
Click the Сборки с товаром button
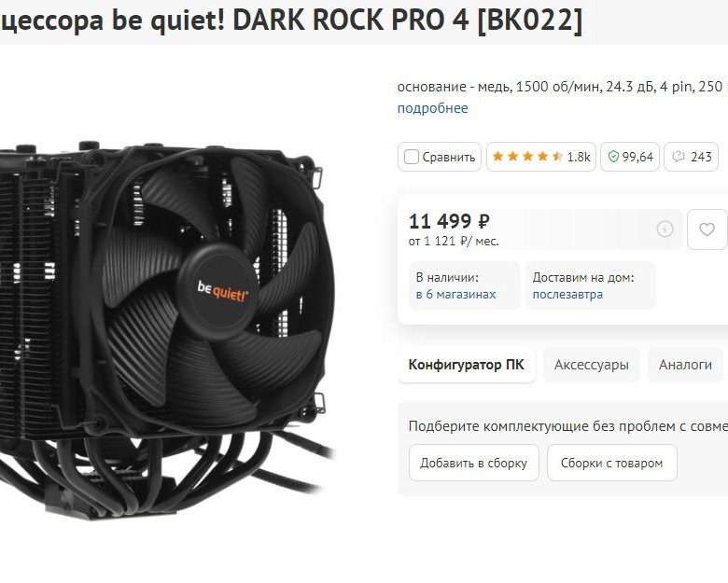pyautogui.click(x=611, y=463)
